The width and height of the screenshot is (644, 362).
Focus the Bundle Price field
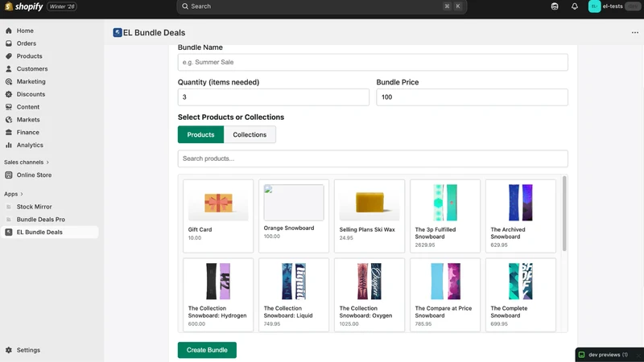[x=473, y=97]
